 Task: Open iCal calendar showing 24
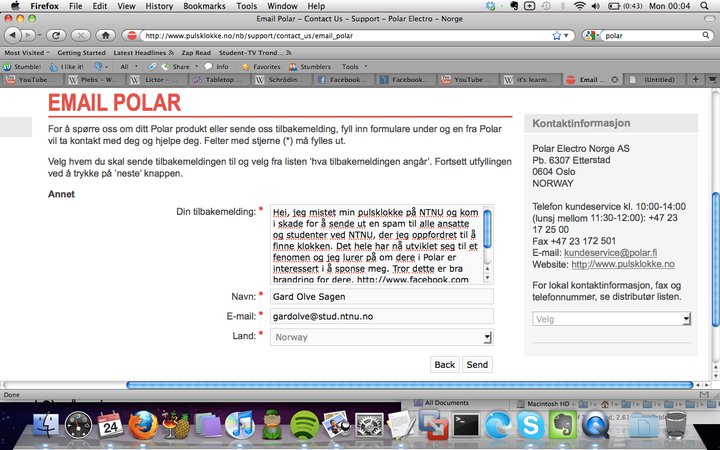tap(110, 425)
